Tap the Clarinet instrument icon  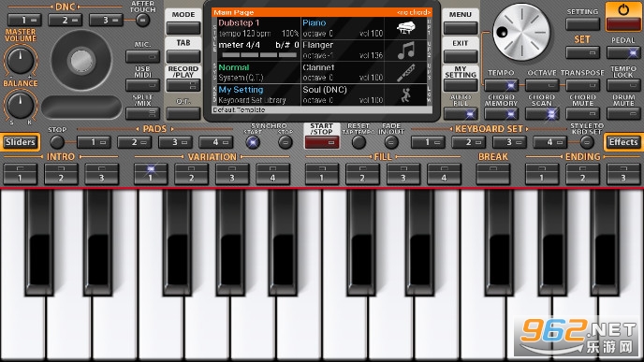pyautogui.click(x=406, y=73)
